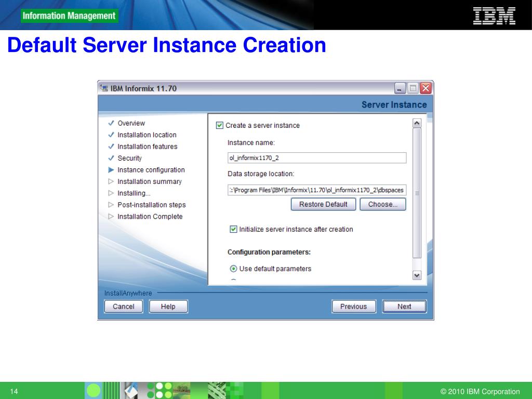Click the scrollbar up arrow
Image resolution: width=532 pixels, height=399 pixels.
(x=417, y=123)
